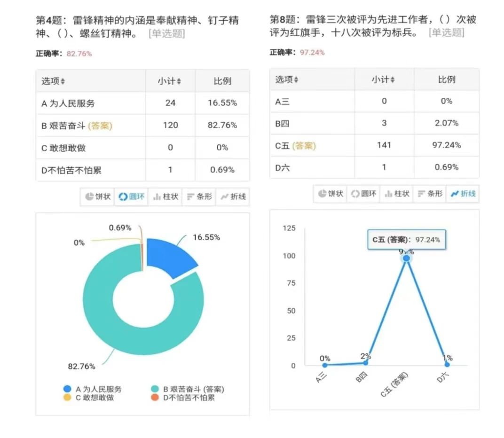
Task: Switch question 4 chart to 折线 line
Action: click(x=233, y=197)
